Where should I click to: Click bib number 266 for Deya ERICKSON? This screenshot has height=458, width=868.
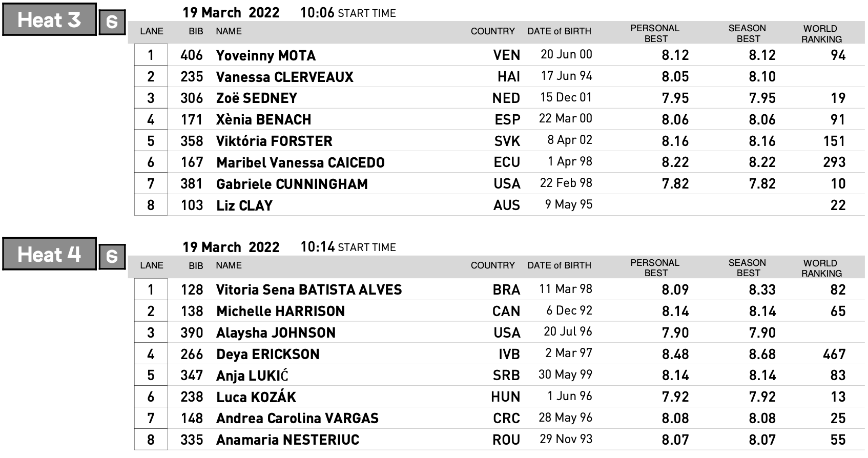pos(192,354)
